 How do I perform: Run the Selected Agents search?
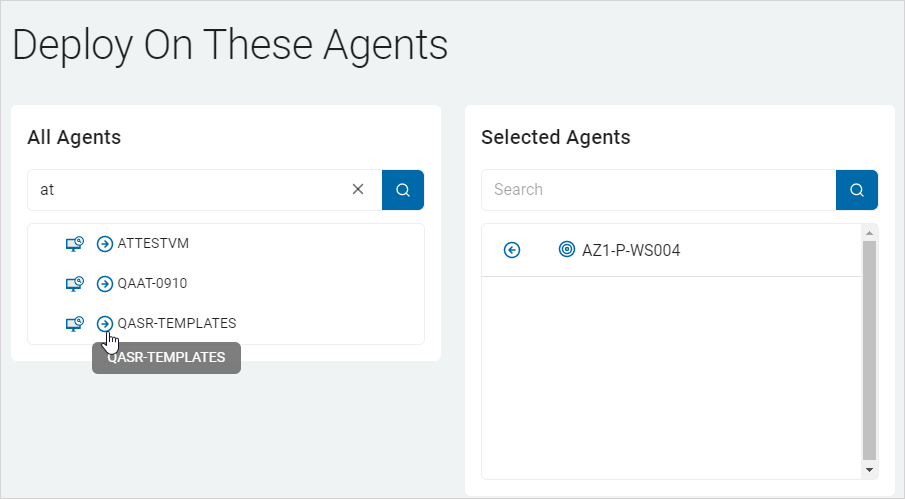pyautogui.click(x=857, y=190)
